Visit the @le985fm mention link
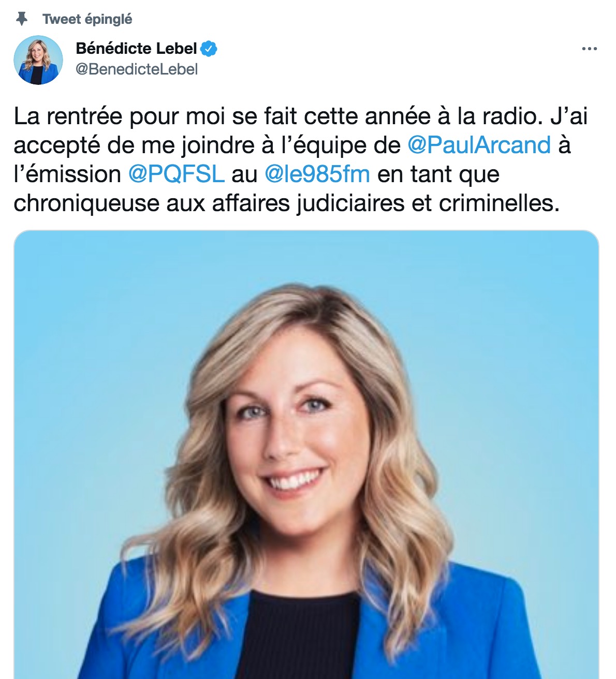Image resolution: width=616 pixels, height=679 pixels. tap(317, 174)
